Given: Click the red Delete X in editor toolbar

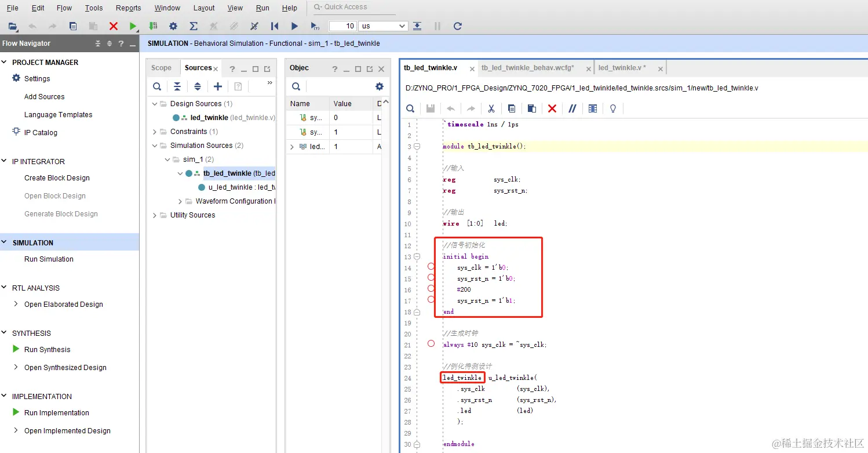Looking at the screenshot, I should click(x=552, y=108).
